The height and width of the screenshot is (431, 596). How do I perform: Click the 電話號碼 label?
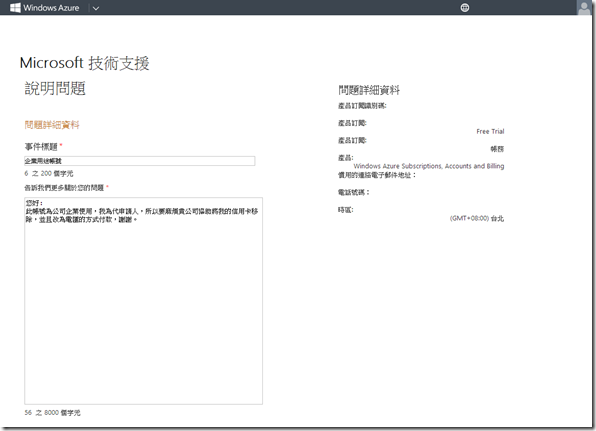353,192
